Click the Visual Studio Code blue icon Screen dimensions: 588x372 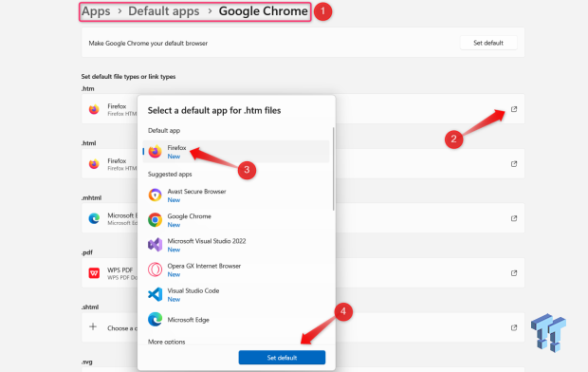click(x=155, y=294)
